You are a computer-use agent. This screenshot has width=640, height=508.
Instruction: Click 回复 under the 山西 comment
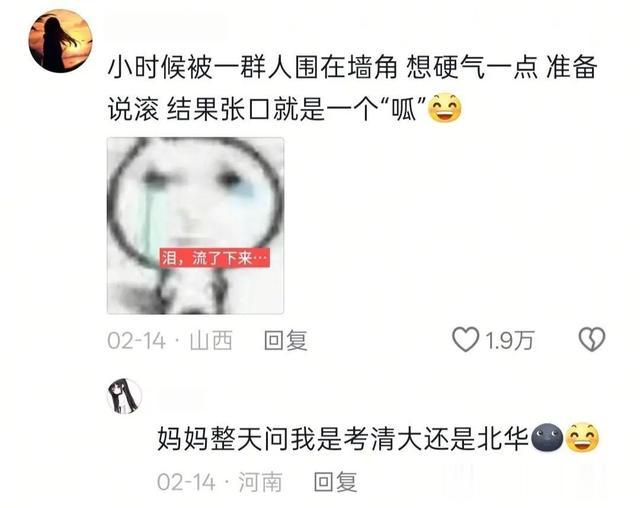[x=285, y=340]
